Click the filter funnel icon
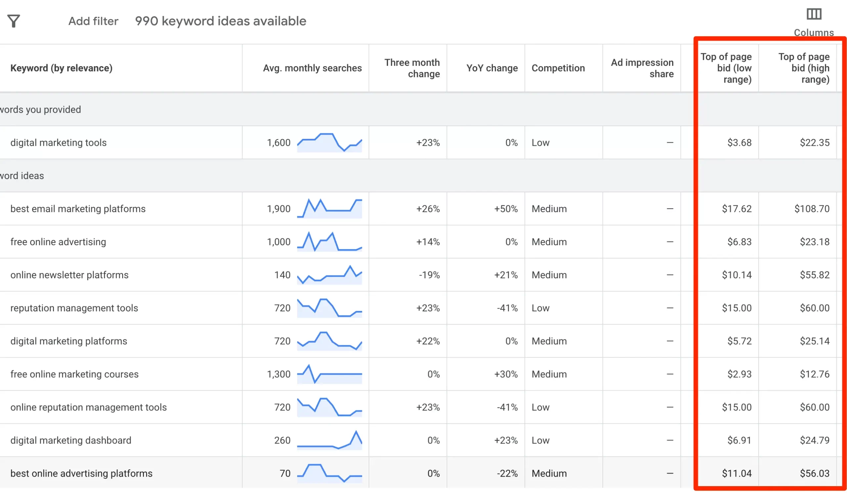 tap(14, 21)
